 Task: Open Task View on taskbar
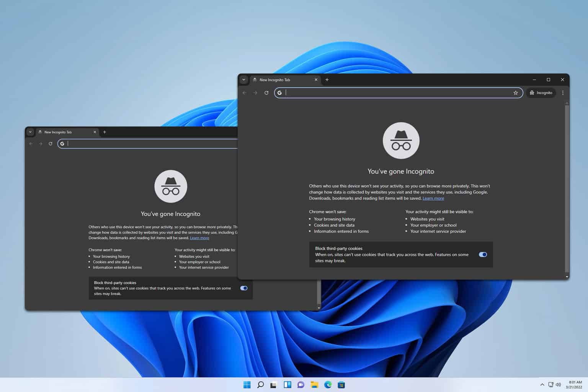point(273,385)
